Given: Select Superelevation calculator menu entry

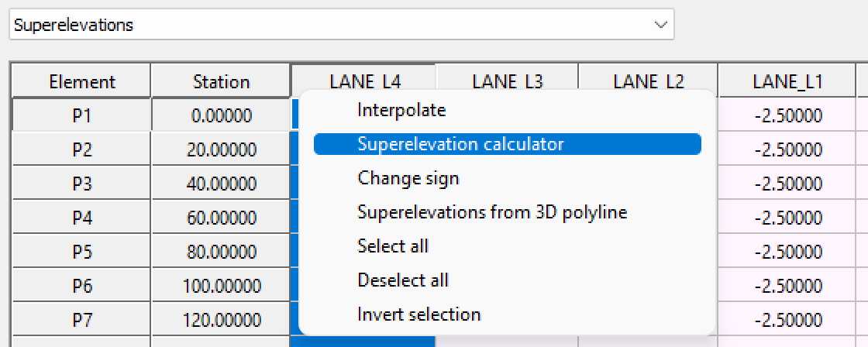Looking at the screenshot, I should (x=460, y=144).
